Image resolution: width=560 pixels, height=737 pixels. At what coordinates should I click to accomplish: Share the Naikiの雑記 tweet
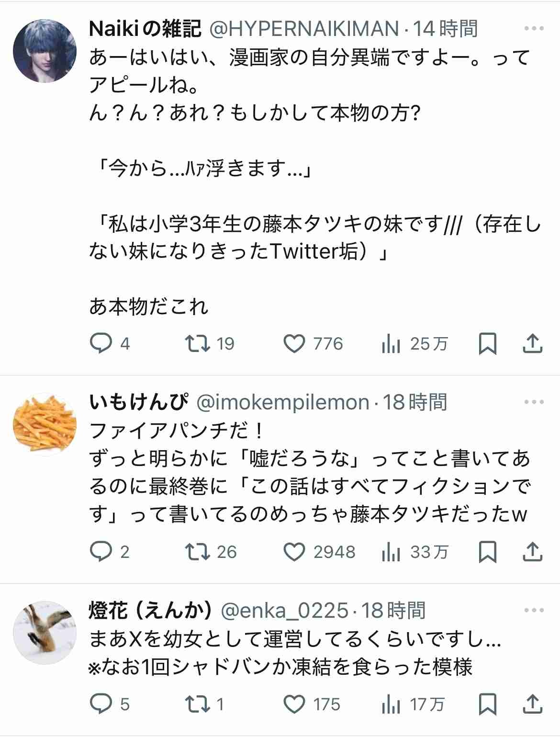[531, 343]
